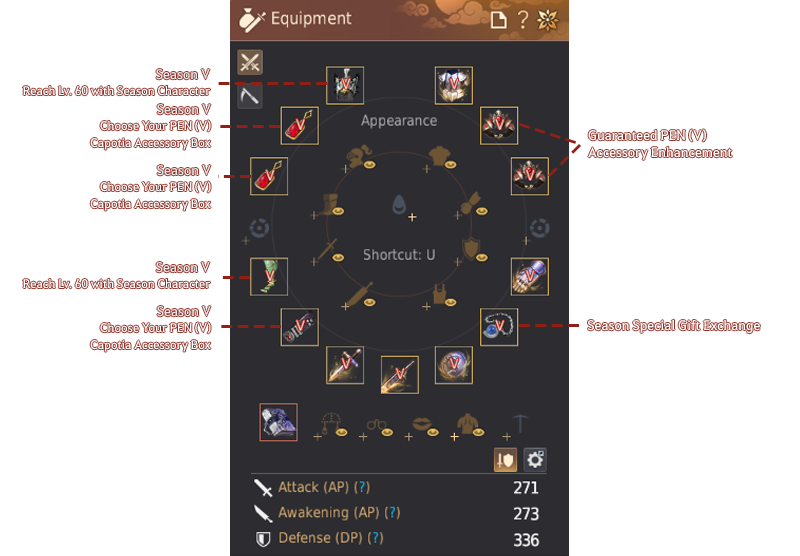Click the sword and shield stats button
This screenshot has width=800, height=556.
(x=505, y=460)
